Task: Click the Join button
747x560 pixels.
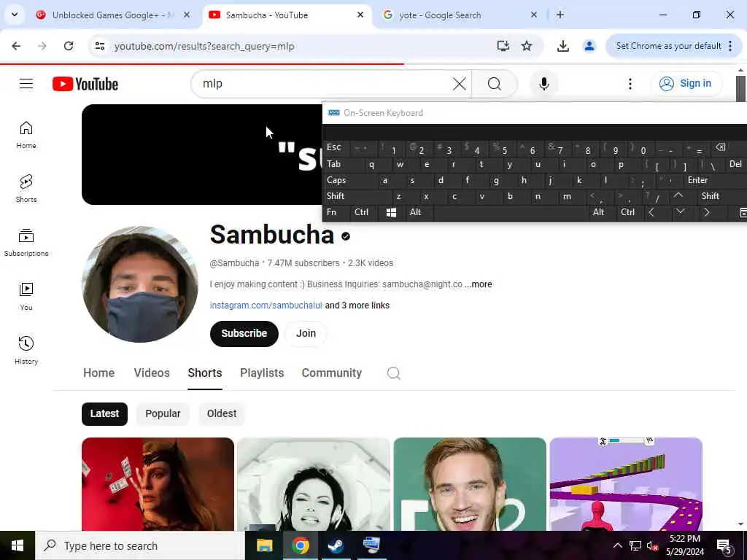Action: tap(306, 333)
